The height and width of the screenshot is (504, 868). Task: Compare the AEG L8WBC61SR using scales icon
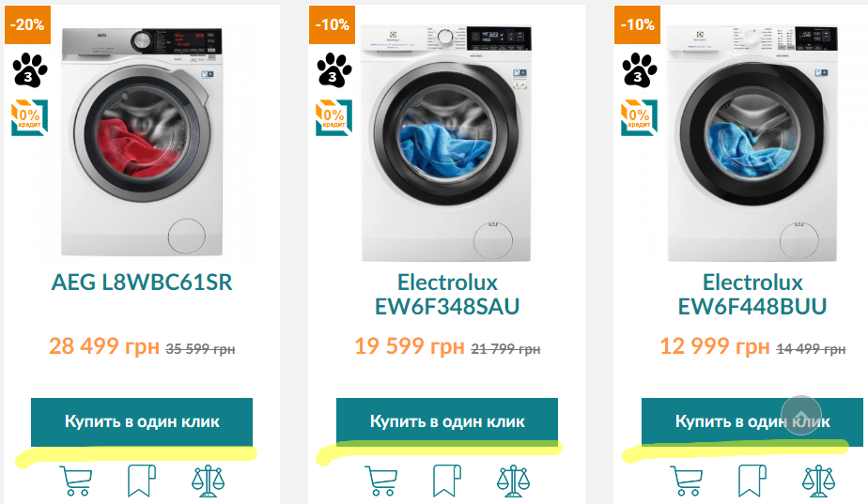(x=209, y=481)
